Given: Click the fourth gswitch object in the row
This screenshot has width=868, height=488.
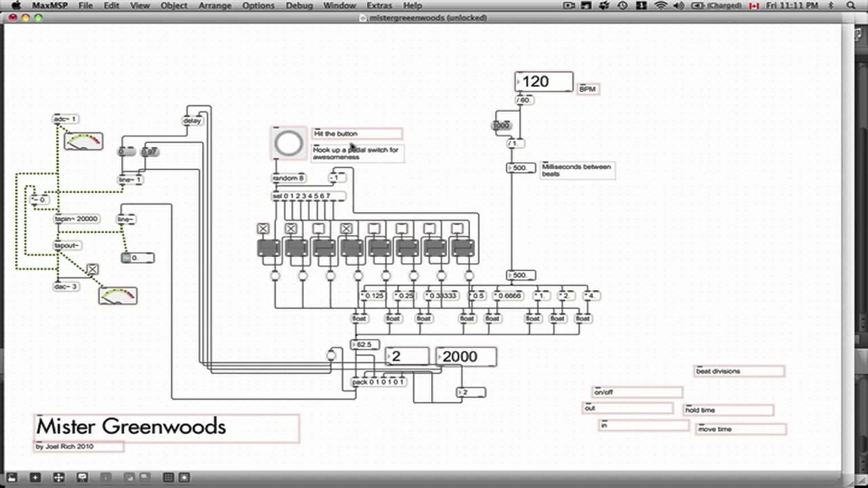Looking at the screenshot, I should tap(352, 249).
